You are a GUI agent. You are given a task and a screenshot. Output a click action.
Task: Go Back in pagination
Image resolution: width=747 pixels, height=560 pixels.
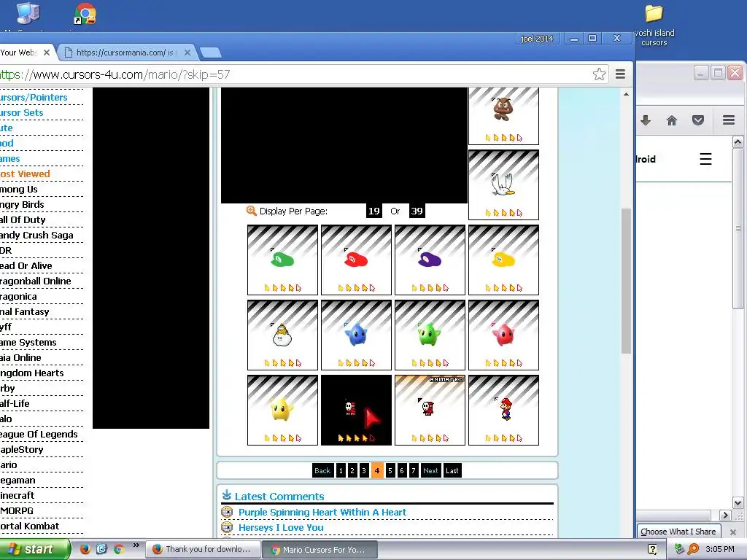pos(322,470)
